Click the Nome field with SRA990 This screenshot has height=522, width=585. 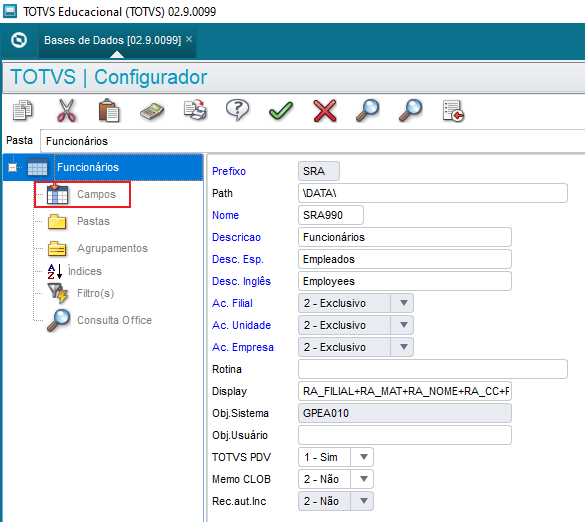click(x=331, y=215)
